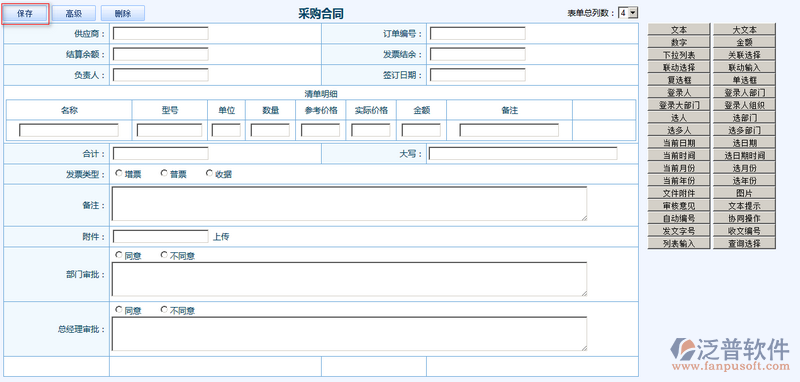Click the 保存 button
The width and height of the screenshot is (800, 382).
pos(25,14)
